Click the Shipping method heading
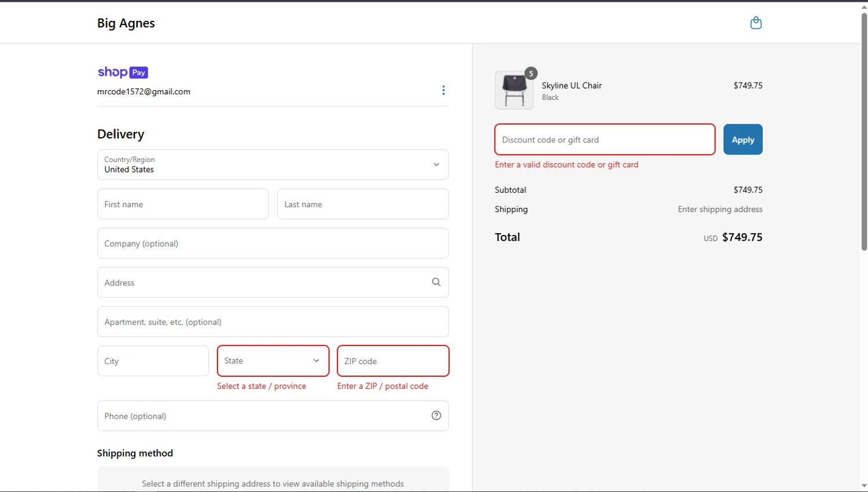868x492 pixels. tap(135, 453)
